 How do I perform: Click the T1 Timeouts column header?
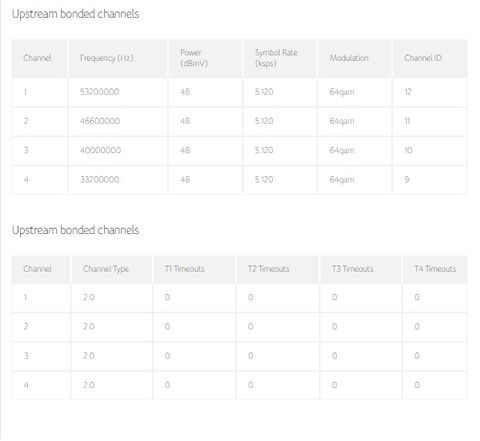click(x=185, y=269)
